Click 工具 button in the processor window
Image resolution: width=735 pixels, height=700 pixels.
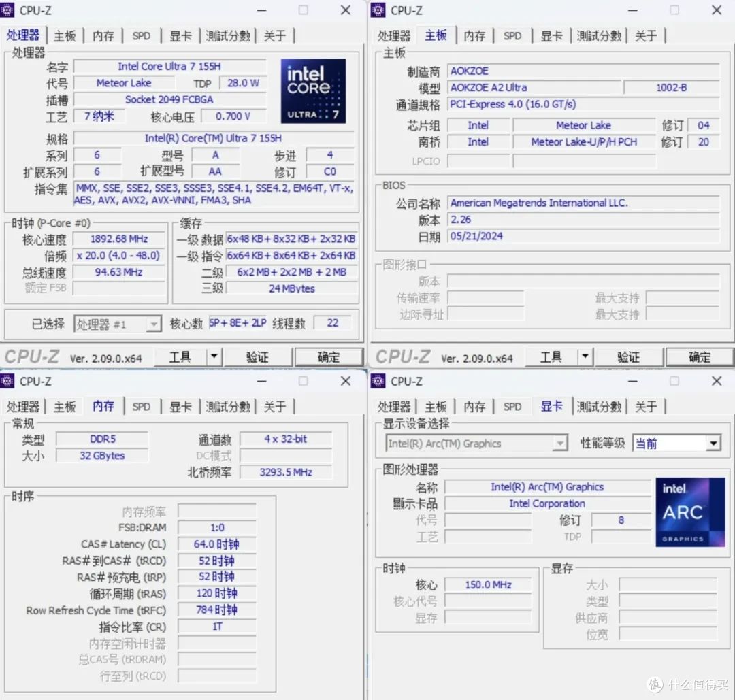tap(180, 356)
